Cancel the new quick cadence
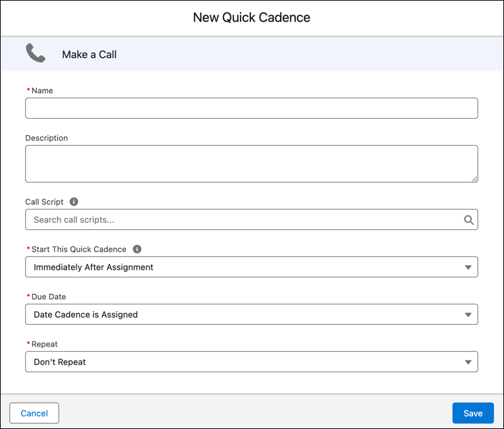 [x=34, y=413]
